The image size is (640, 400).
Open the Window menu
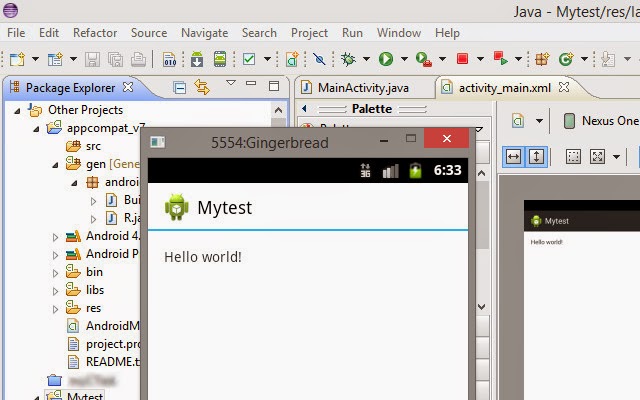(x=399, y=33)
